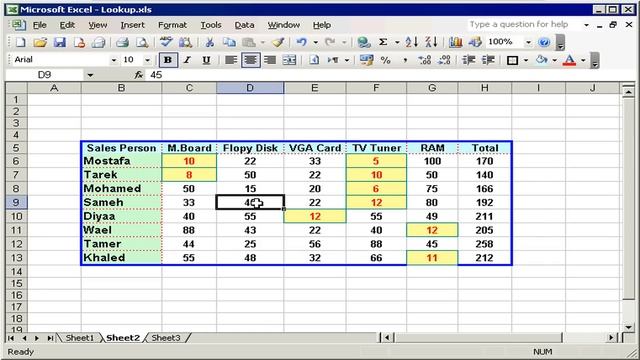Open the Undo history dropdown arrow

click(x=315, y=42)
